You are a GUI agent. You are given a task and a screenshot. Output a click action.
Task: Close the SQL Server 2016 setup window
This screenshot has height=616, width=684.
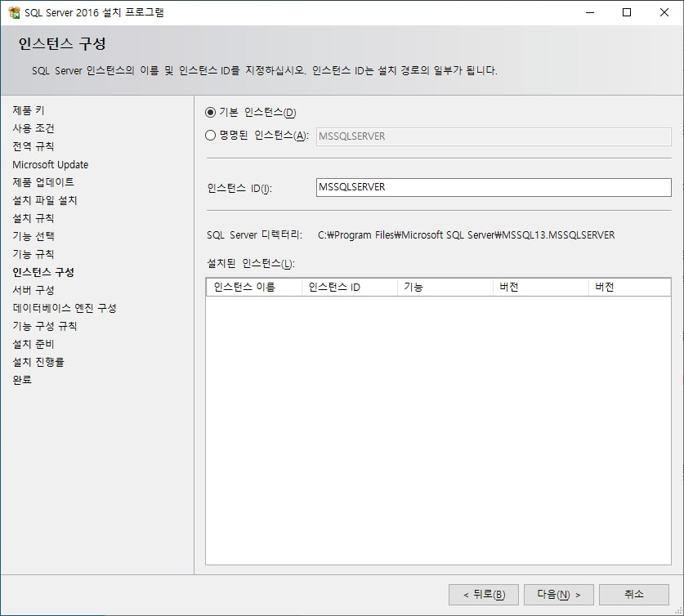pyautogui.click(x=664, y=12)
